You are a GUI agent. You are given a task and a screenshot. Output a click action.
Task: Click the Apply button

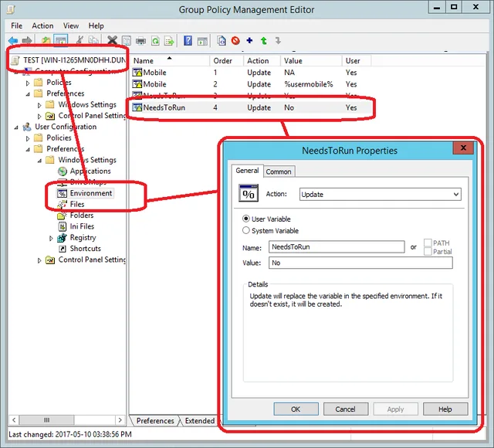(395, 409)
